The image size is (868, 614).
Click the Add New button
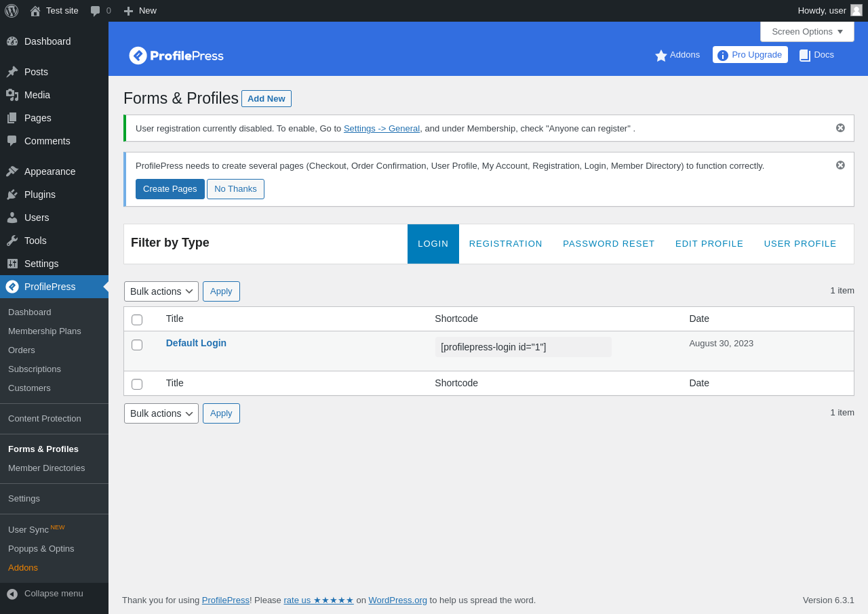[267, 99]
